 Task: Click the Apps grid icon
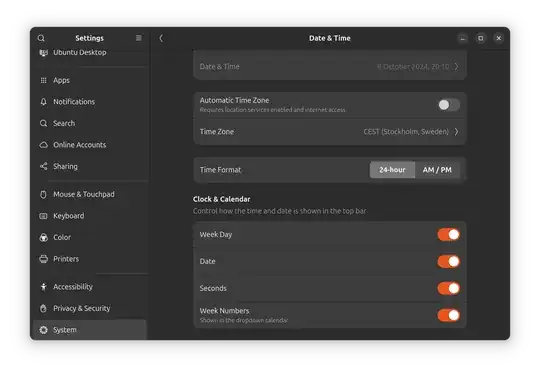point(43,80)
